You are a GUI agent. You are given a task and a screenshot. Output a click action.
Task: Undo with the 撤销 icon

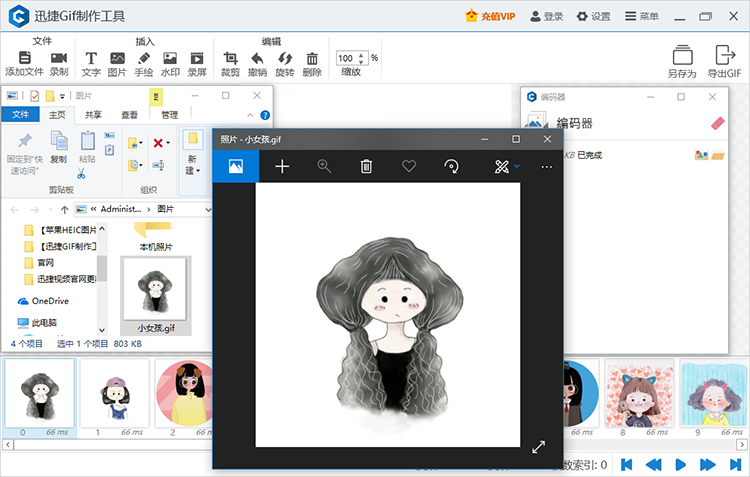coord(257,58)
